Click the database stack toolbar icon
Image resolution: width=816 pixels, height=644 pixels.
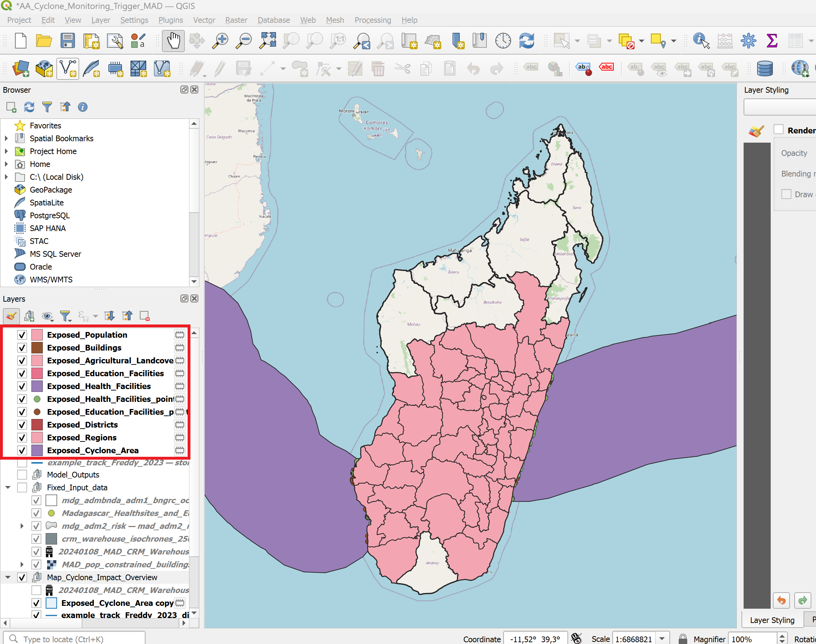tap(765, 68)
